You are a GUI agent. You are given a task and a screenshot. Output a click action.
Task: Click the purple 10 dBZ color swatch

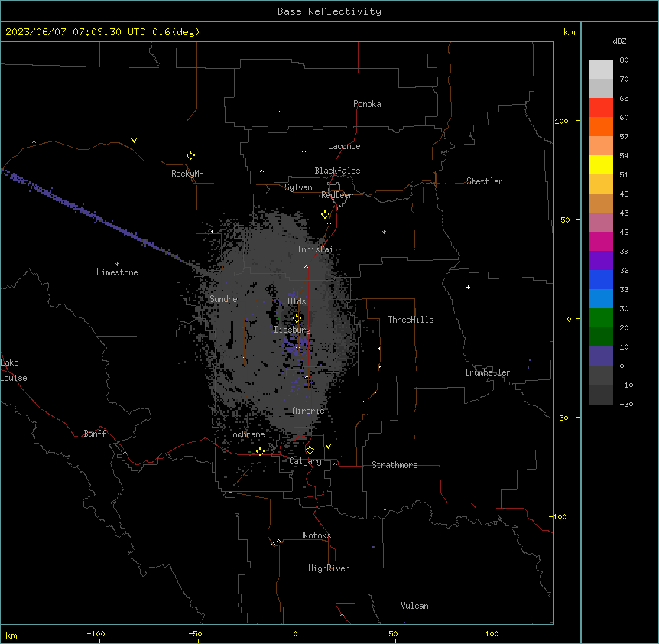tap(601, 356)
